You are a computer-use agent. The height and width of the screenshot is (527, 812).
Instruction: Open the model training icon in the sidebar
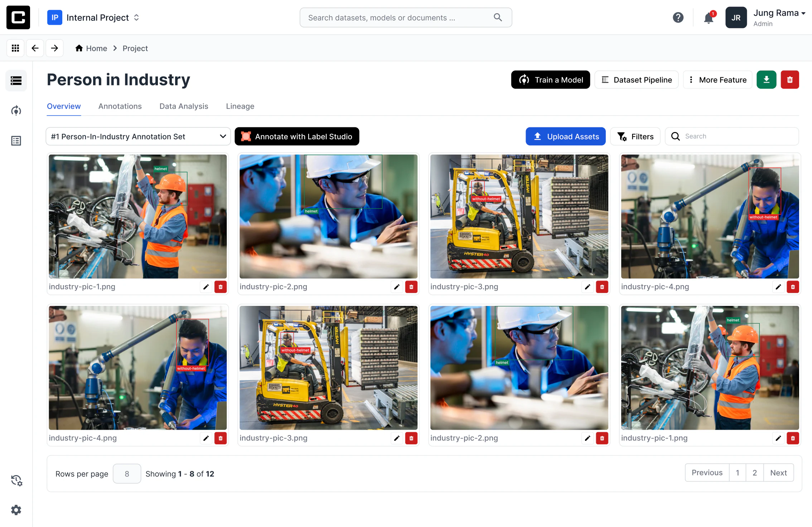click(x=16, y=111)
